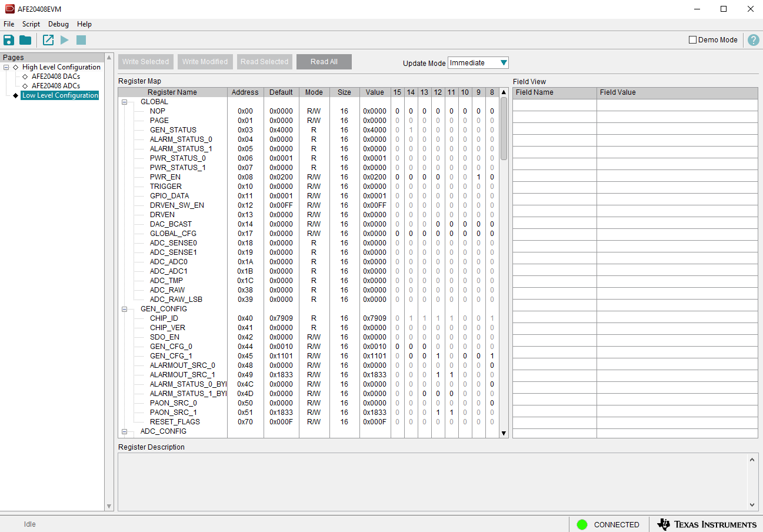Select AFE20408 DACs page
This screenshot has width=763, height=532.
click(x=56, y=77)
